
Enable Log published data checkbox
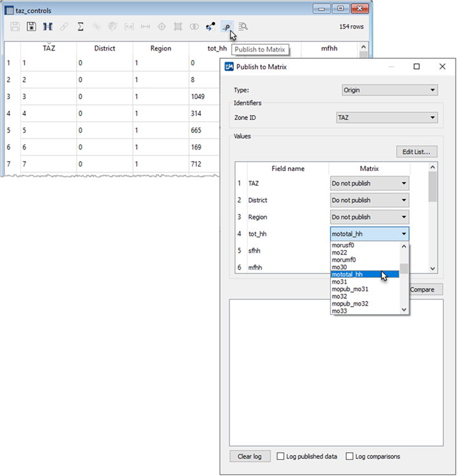click(280, 456)
